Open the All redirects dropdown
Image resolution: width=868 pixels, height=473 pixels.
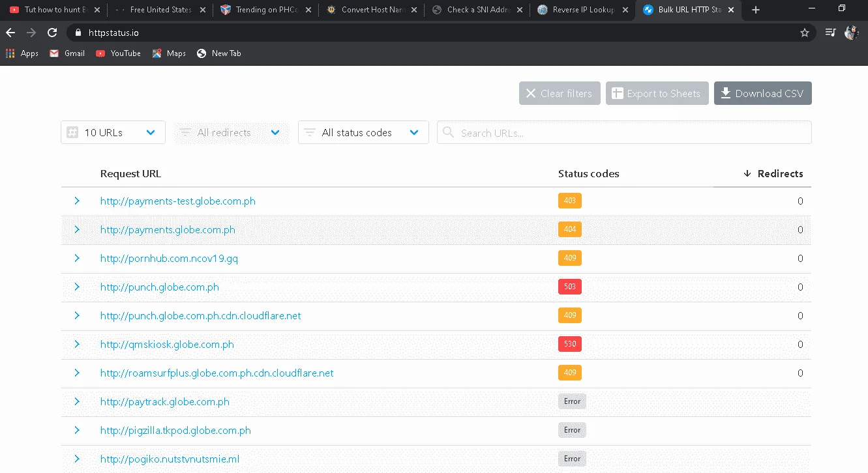pos(232,132)
